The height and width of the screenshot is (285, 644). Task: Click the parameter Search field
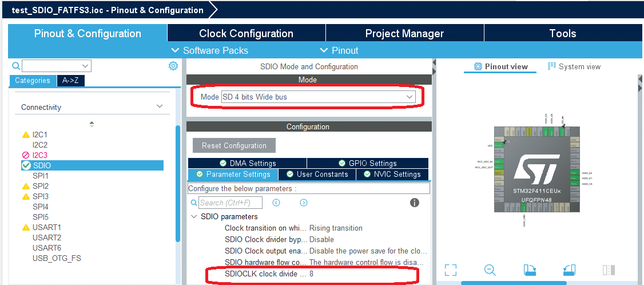pos(230,203)
